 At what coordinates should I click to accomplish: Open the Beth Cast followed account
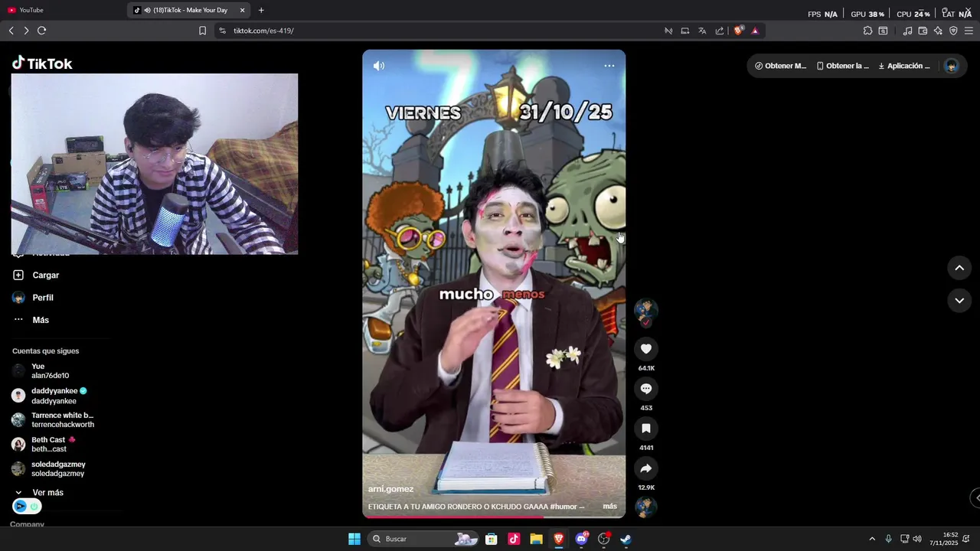pyautogui.click(x=54, y=445)
